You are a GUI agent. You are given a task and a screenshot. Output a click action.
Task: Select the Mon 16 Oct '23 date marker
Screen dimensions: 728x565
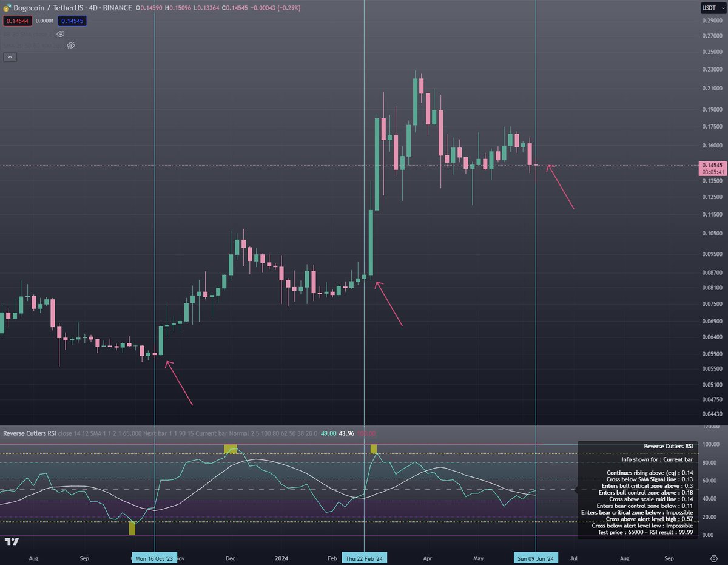[154, 558]
